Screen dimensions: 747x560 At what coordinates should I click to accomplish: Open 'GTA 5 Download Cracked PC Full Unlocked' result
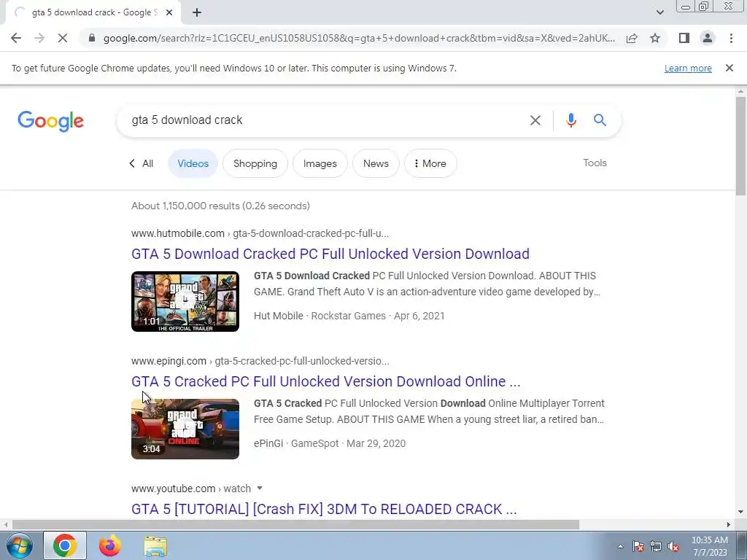(330, 254)
